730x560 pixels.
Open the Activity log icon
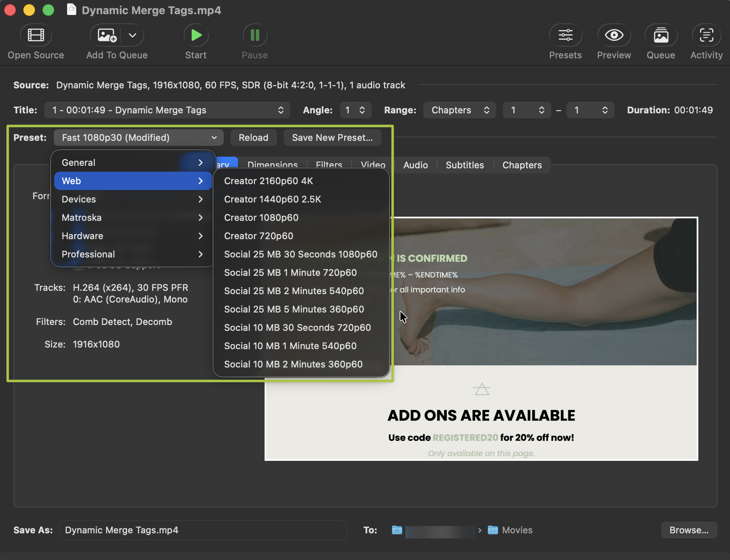(706, 35)
